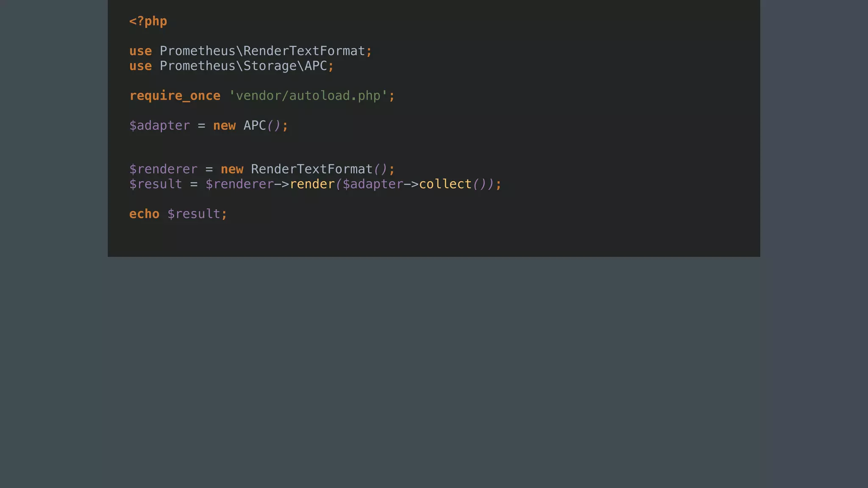Click the 'Prometheus\Storage\APC' use line
Viewport: 868px width, 488px height.
231,66
